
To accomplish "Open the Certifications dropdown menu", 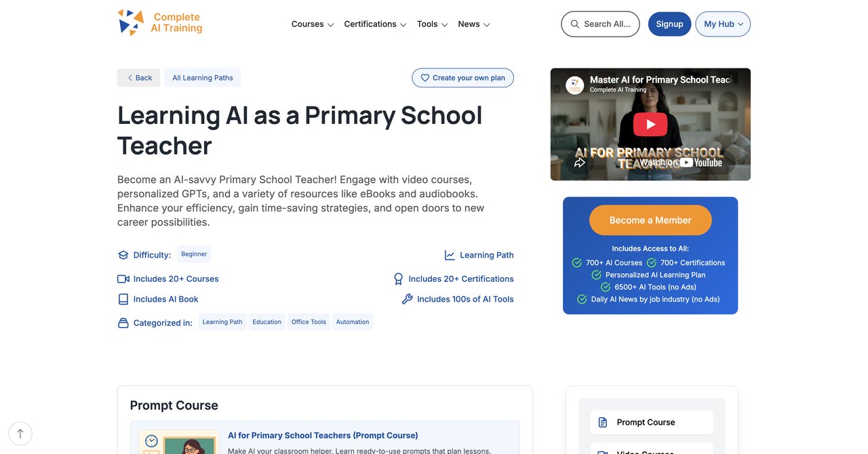I will (375, 24).
